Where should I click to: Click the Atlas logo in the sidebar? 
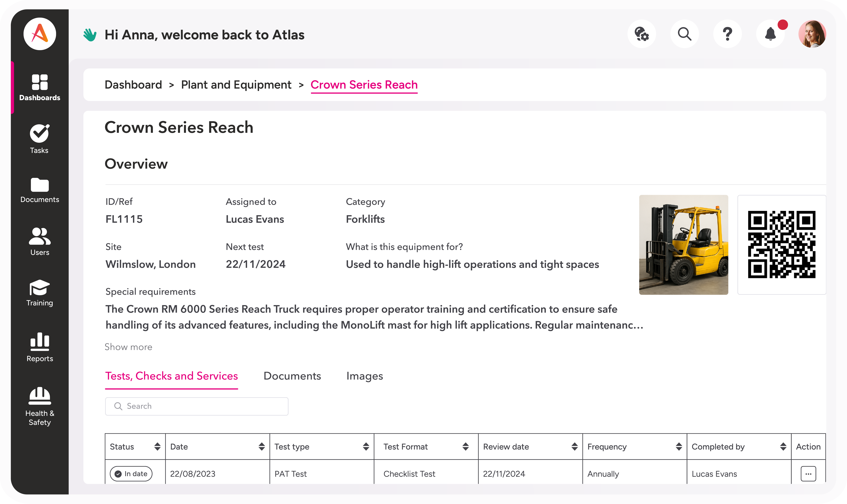40,34
